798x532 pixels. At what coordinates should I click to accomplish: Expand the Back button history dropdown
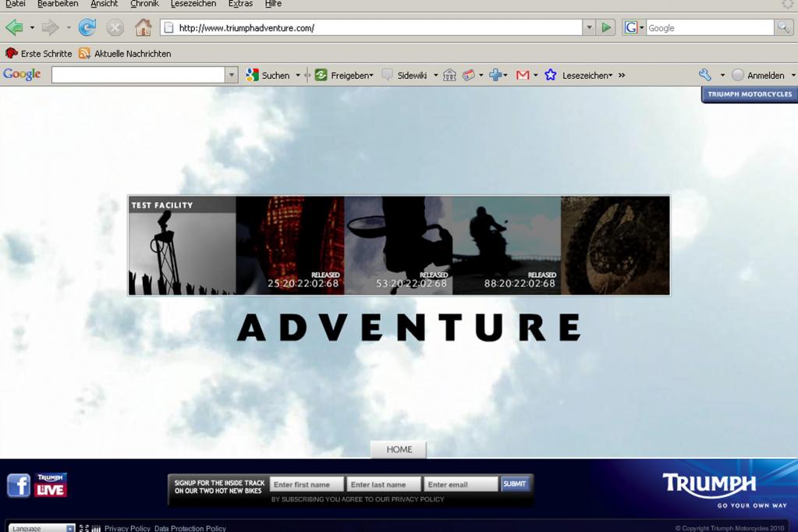[x=32, y=28]
